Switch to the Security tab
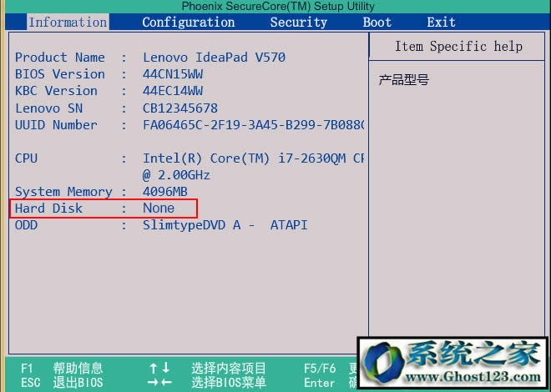The image size is (551, 392). [299, 23]
